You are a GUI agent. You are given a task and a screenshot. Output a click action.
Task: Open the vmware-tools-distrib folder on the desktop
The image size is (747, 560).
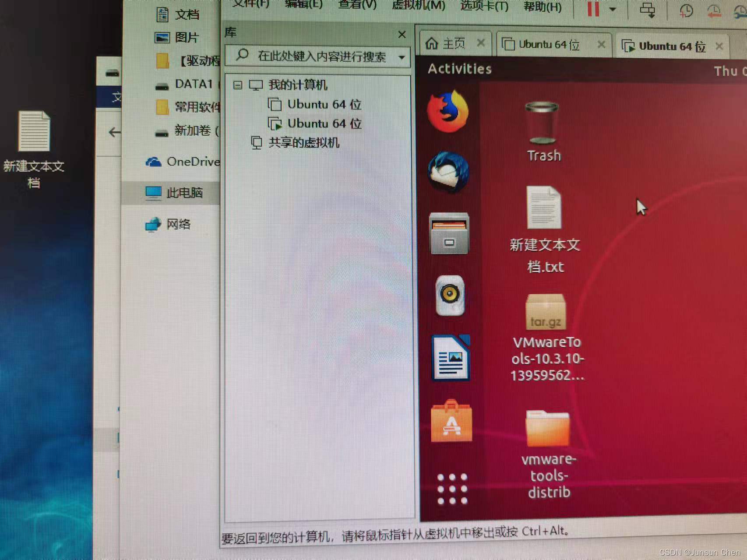pyautogui.click(x=547, y=427)
